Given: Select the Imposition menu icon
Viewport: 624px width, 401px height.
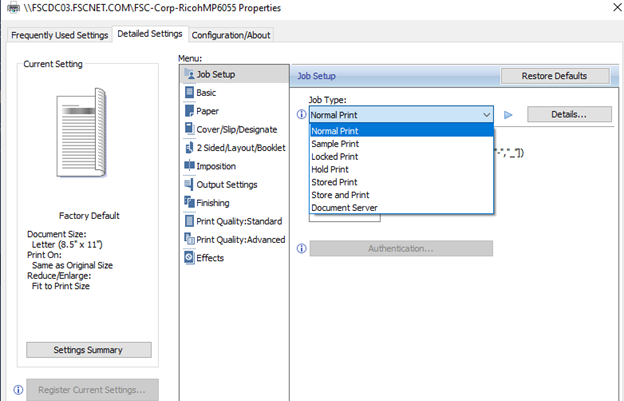Looking at the screenshot, I should pyautogui.click(x=189, y=166).
